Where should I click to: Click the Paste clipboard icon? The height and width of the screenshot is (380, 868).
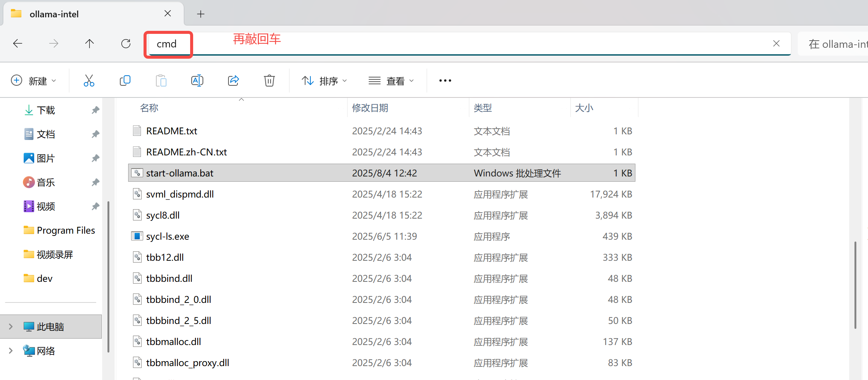coord(161,81)
